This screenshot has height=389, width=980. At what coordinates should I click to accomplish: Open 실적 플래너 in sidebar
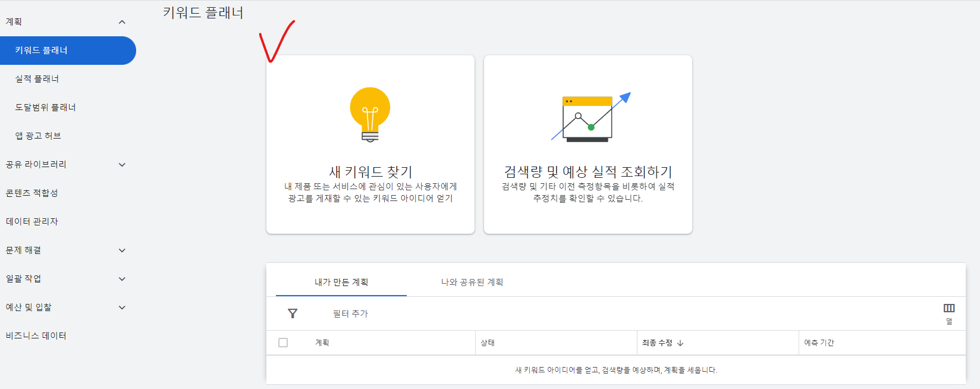click(x=37, y=79)
